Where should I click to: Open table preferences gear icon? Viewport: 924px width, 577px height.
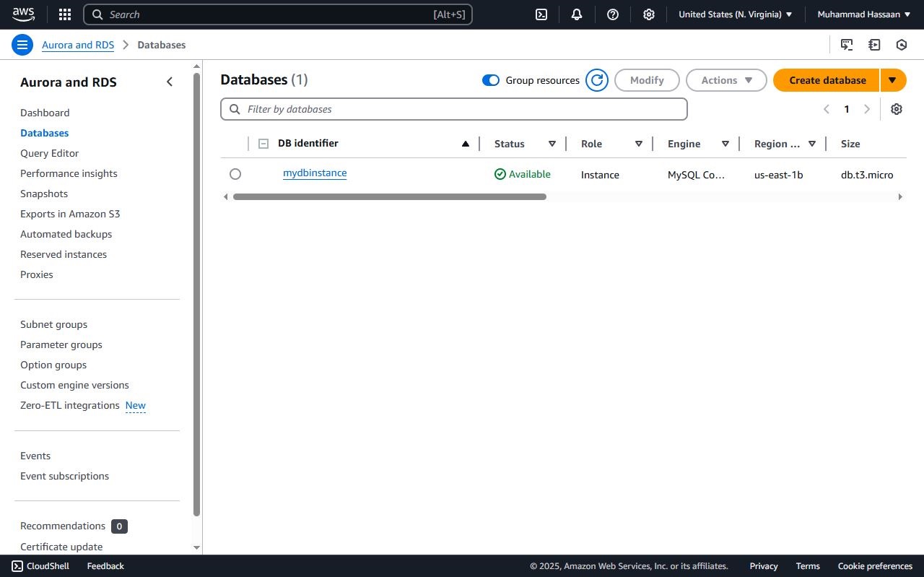(897, 109)
